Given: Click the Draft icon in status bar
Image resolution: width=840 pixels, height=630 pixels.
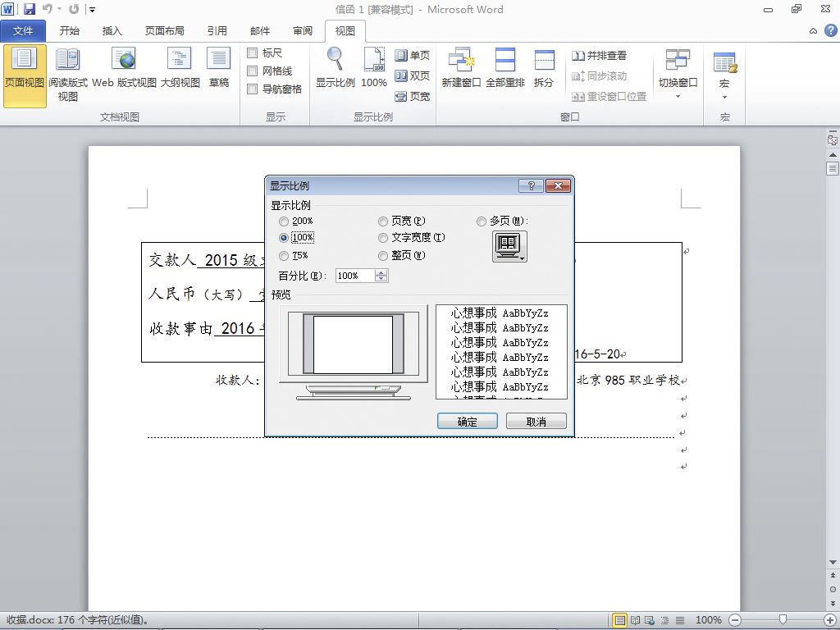Looking at the screenshot, I should (680, 620).
